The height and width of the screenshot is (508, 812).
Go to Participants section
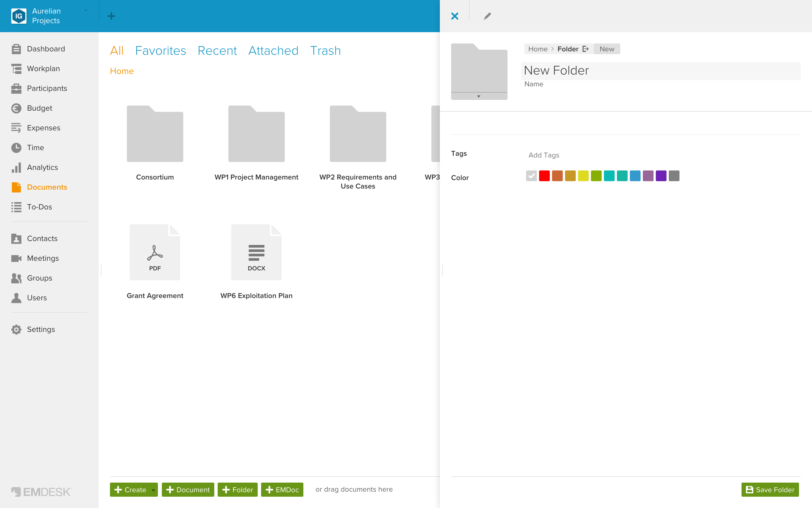pyautogui.click(x=39, y=89)
